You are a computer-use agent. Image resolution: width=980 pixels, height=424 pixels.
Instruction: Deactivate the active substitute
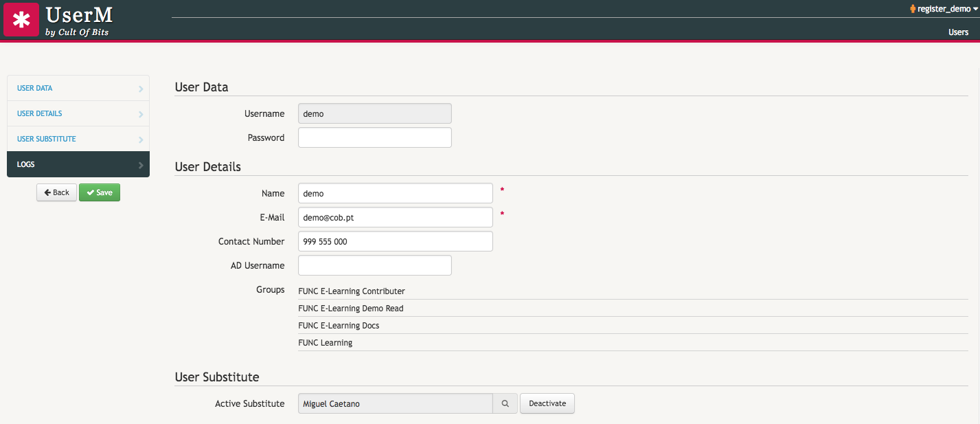[547, 403]
